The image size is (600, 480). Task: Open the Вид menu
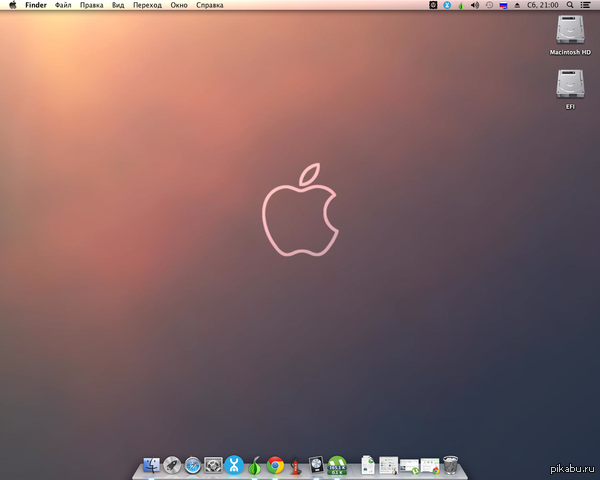pos(118,5)
